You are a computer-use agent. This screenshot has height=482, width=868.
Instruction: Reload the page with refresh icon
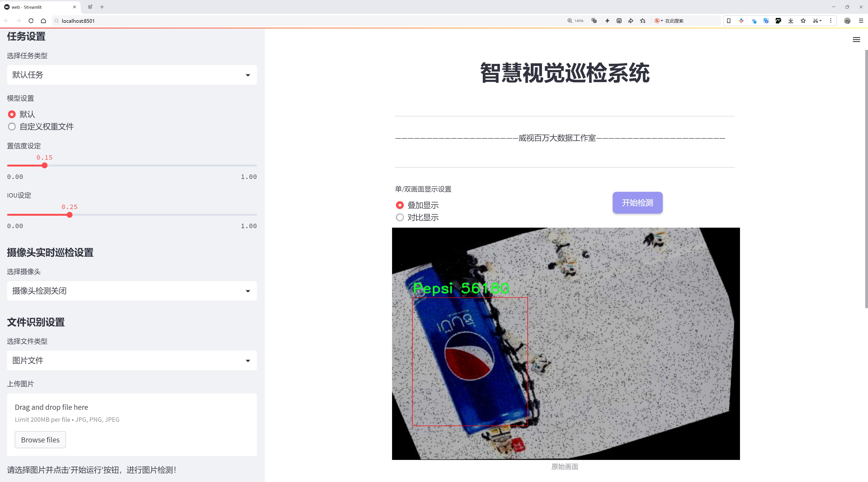pos(31,20)
